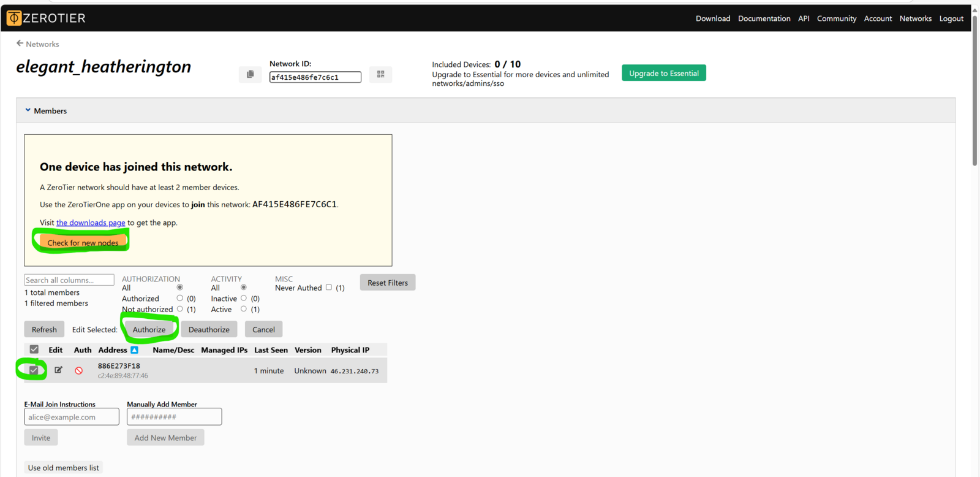Click the Search all columns field

click(x=69, y=280)
